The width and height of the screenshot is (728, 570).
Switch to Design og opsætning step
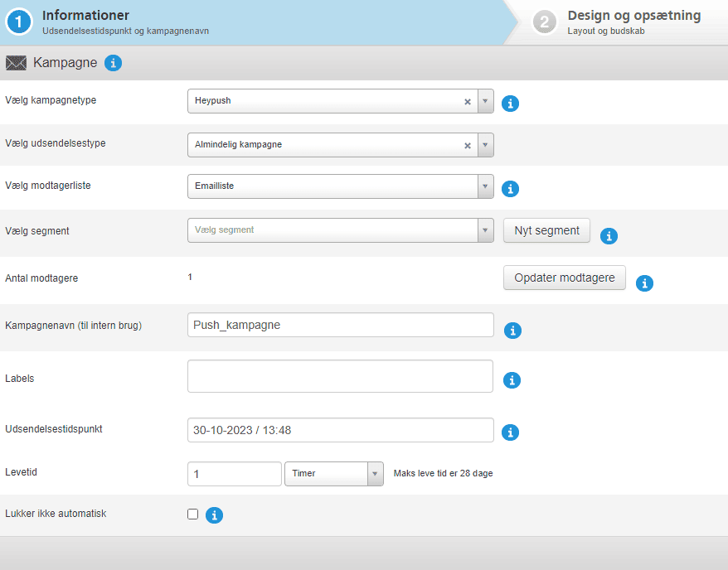coord(633,22)
